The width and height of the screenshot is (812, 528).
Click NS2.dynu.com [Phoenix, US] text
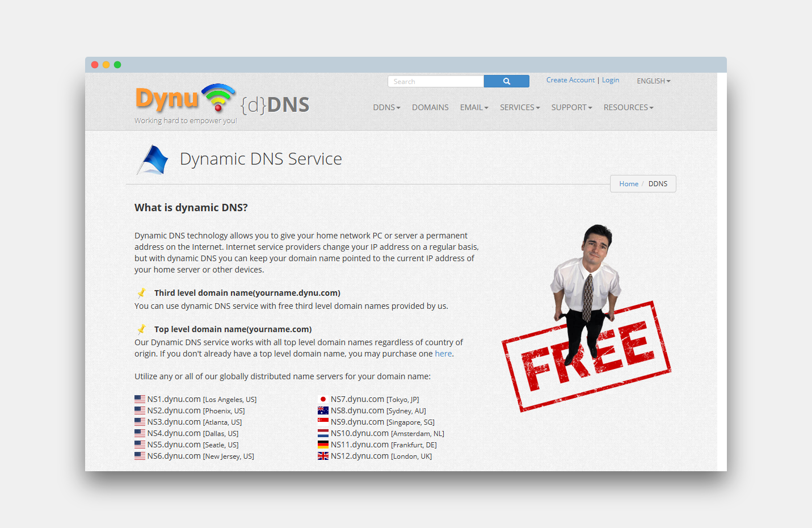(196, 410)
